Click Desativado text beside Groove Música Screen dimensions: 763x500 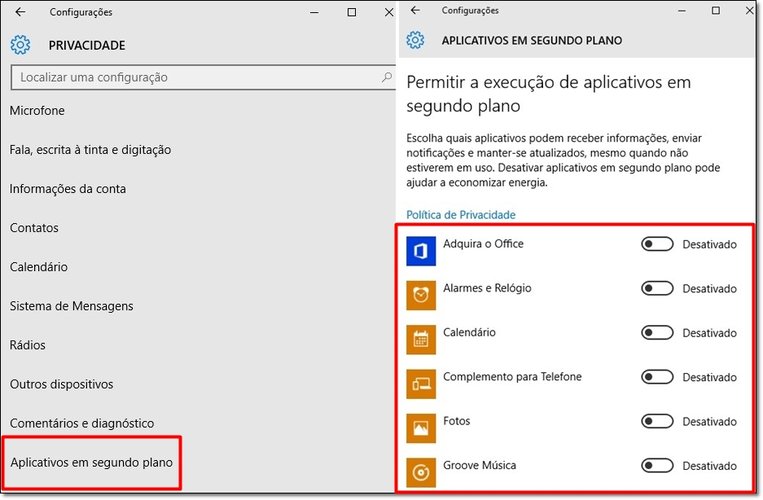[709, 465]
